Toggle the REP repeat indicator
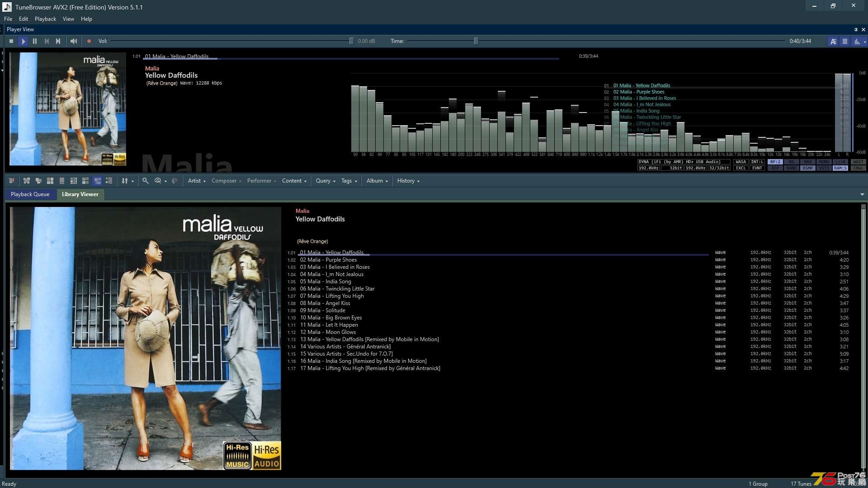 click(x=775, y=168)
